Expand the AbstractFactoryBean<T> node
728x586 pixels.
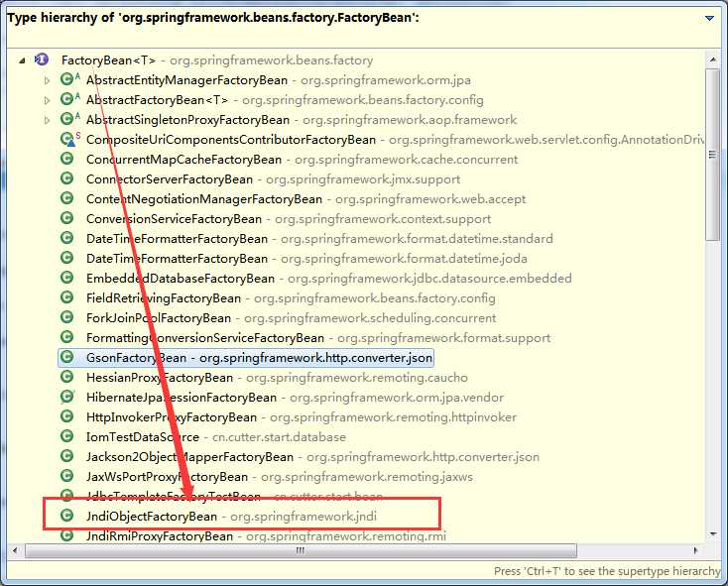pyautogui.click(x=47, y=100)
